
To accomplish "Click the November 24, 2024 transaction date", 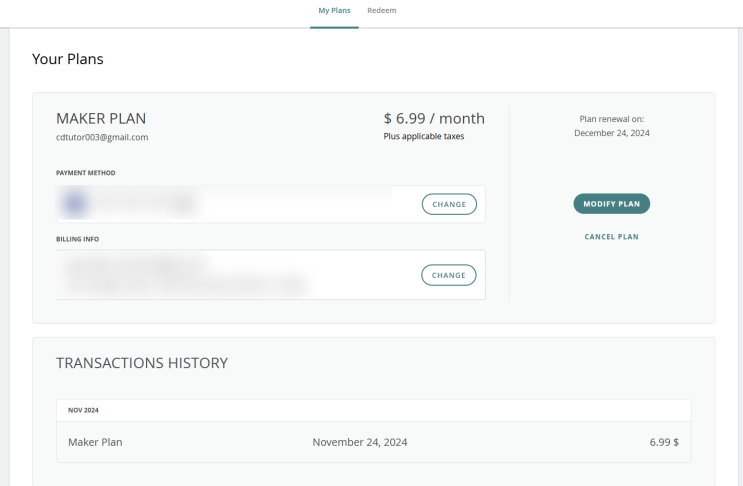I will coord(360,442).
